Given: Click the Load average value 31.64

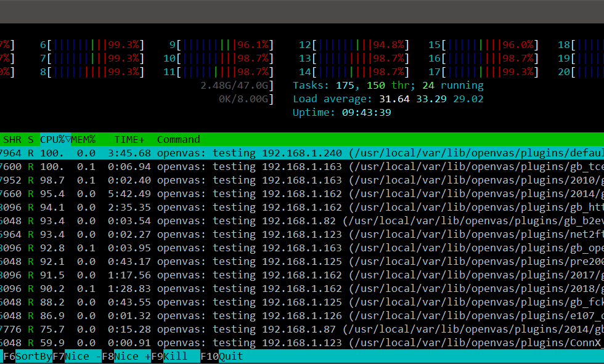Looking at the screenshot, I should point(394,99).
